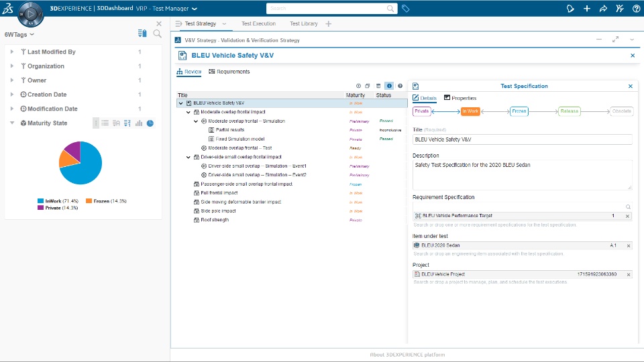Click the expand-all icon above the tree
Screen dimensions: 644x362
point(358,86)
